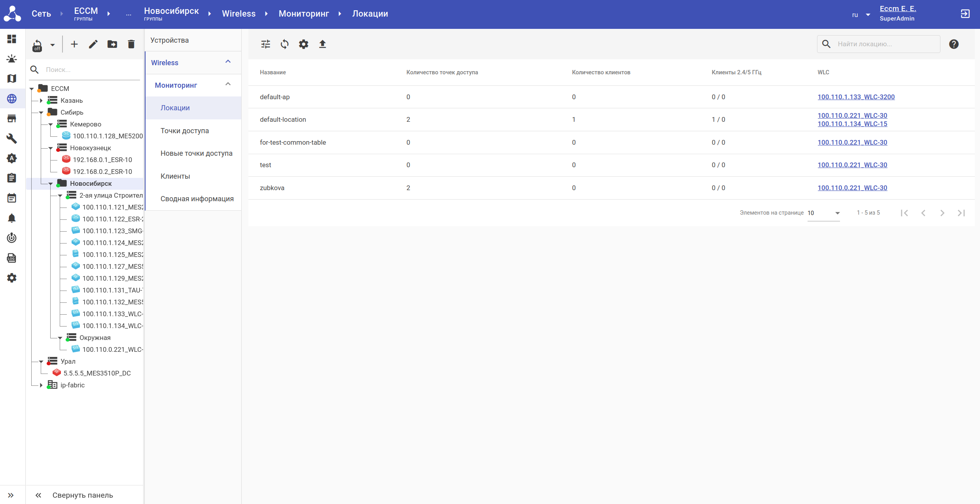Open the language ru dropdown
Image resolution: width=980 pixels, height=504 pixels.
(x=861, y=15)
